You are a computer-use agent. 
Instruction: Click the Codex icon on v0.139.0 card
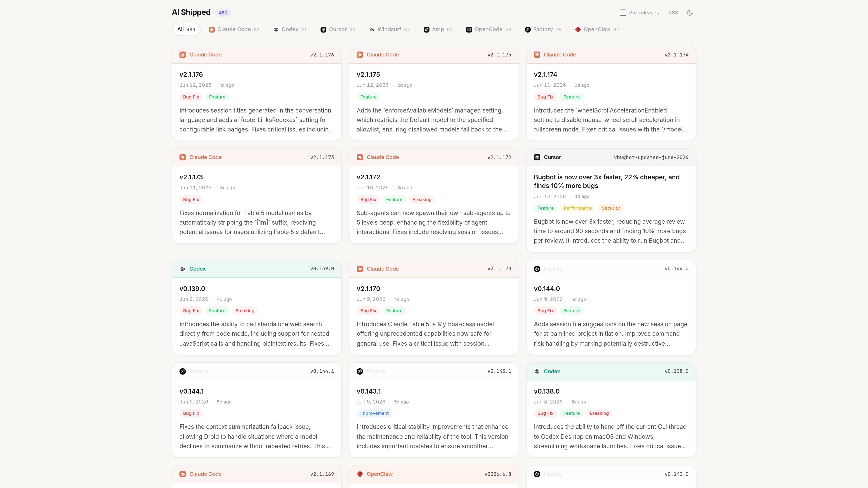(x=183, y=269)
